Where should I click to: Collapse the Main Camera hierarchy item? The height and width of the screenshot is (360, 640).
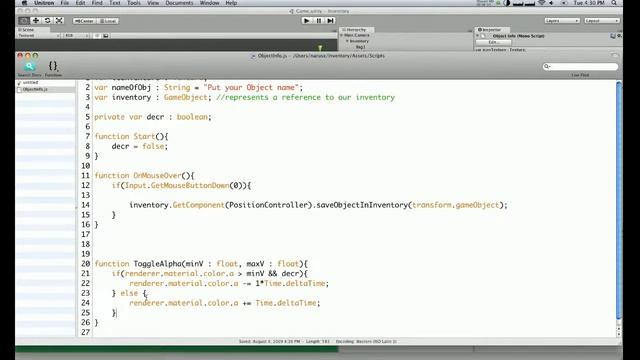click(x=342, y=36)
